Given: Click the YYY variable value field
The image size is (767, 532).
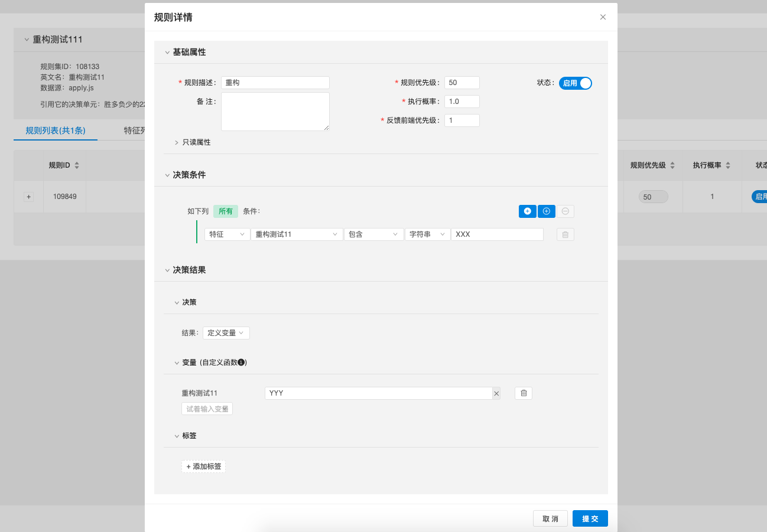Looking at the screenshot, I should 378,393.
